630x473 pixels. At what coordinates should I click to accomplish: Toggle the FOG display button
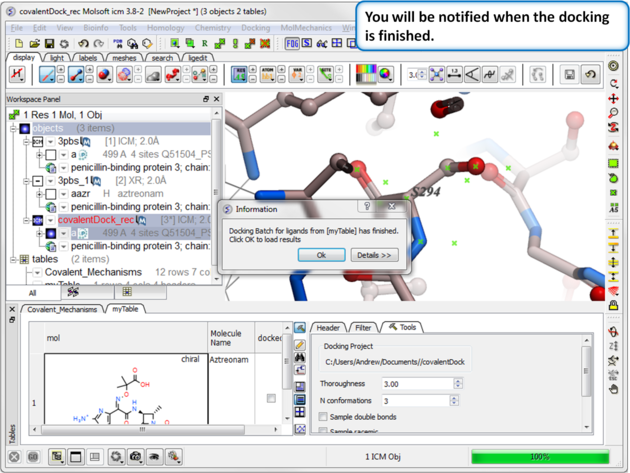[x=292, y=43]
